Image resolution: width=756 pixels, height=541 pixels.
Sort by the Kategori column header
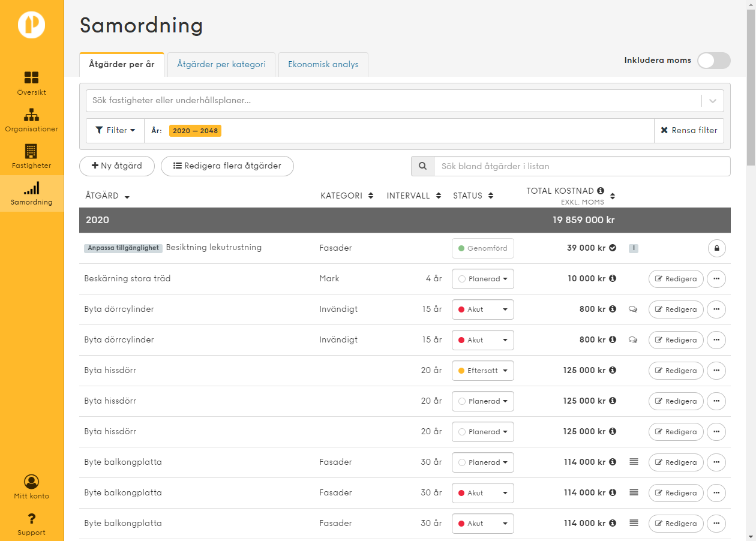[x=347, y=196]
